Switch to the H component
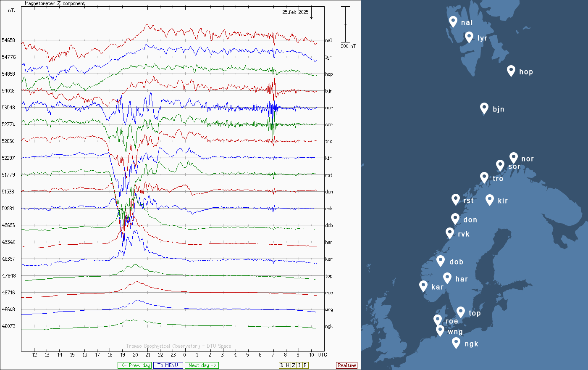The height and width of the screenshot is (370, 588). pyautogui.click(x=288, y=365)
